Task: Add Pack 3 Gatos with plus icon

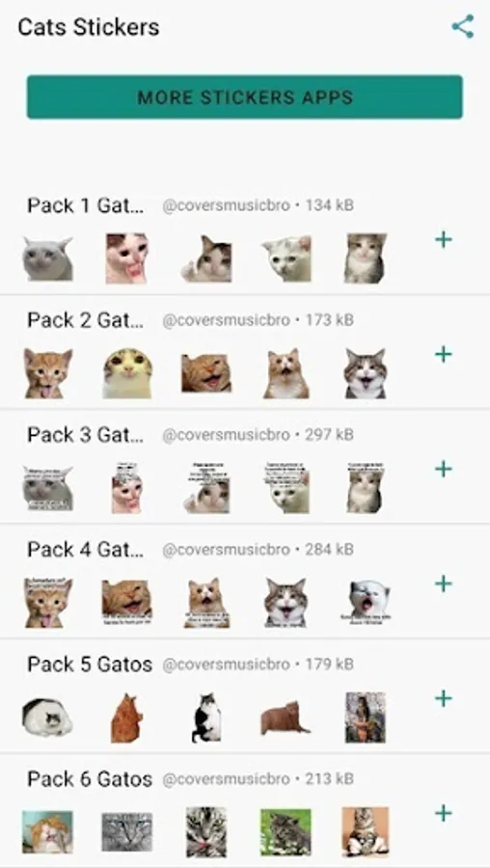Action: click(x=444, y=469)
